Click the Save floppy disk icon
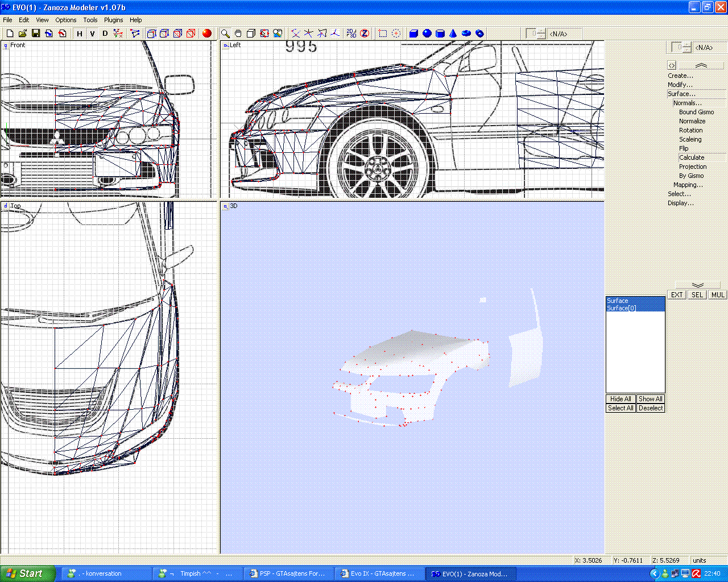This screenshot has height=582, width=728. coord(36,34)
